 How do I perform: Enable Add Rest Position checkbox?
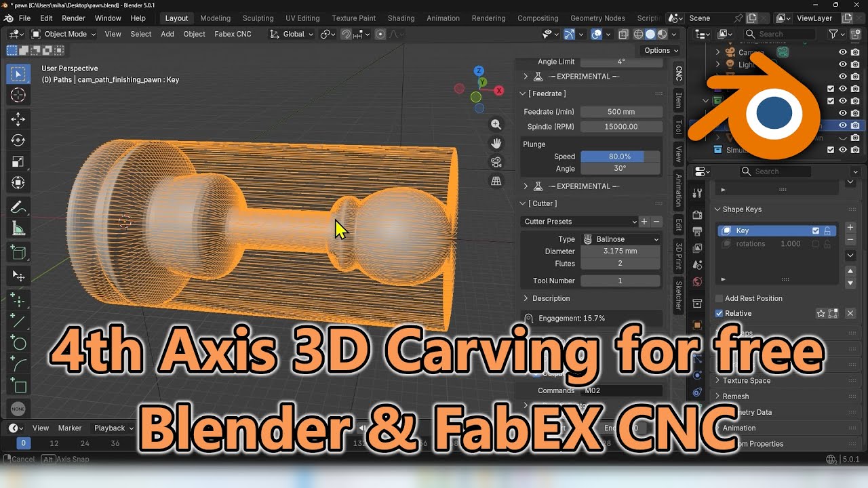719,298
